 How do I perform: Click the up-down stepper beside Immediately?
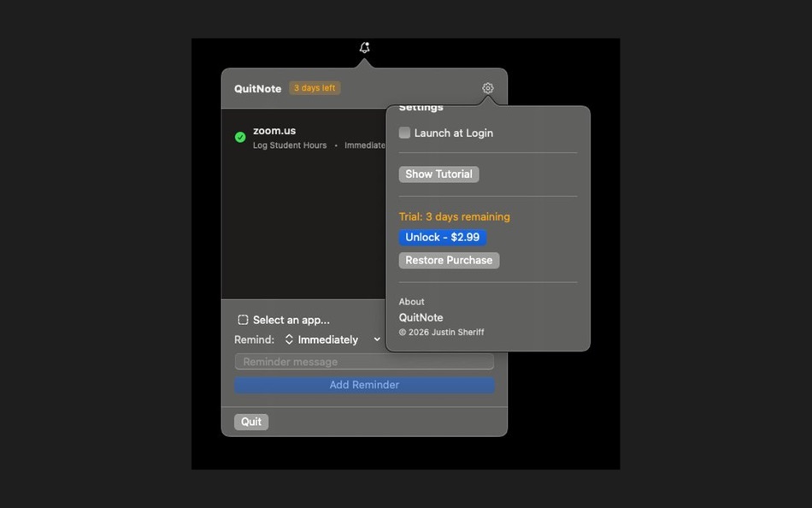click(x=290, y=339)
